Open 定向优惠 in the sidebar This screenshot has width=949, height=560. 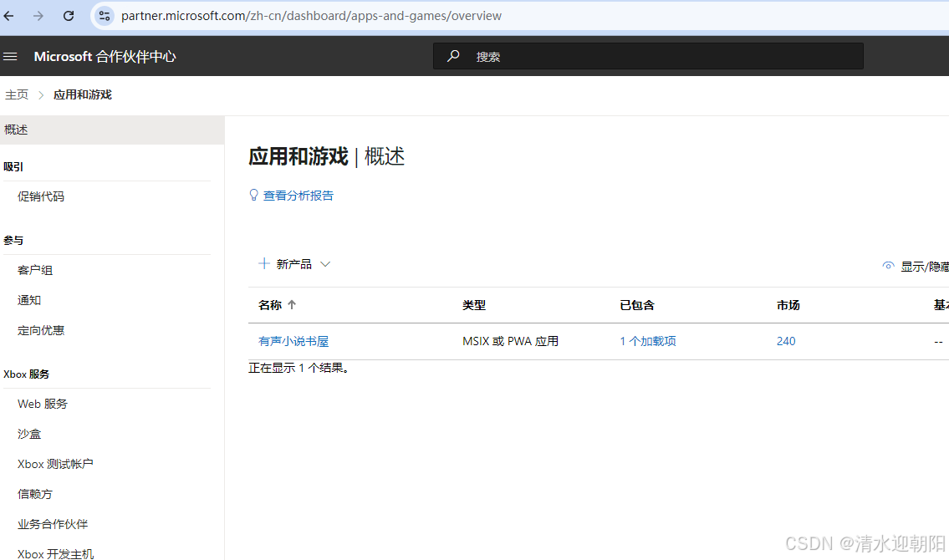point(40,330)
